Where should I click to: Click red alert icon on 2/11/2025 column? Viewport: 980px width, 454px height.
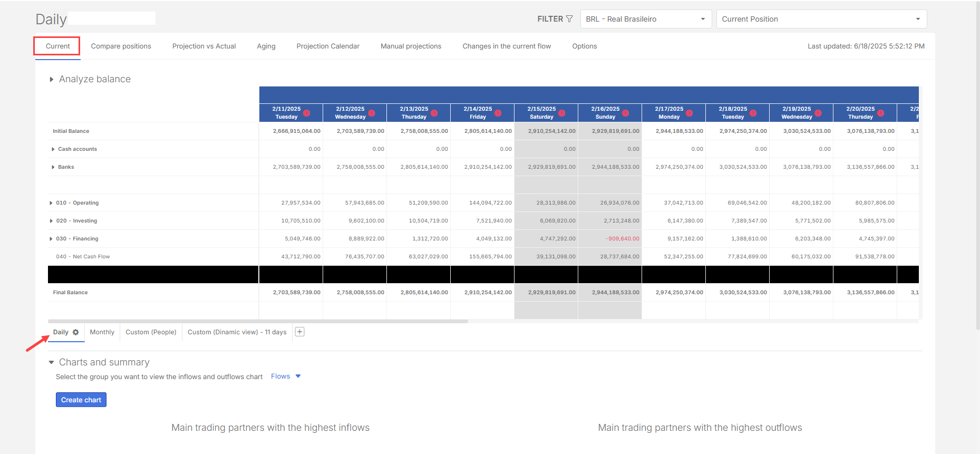click(306, 113)
